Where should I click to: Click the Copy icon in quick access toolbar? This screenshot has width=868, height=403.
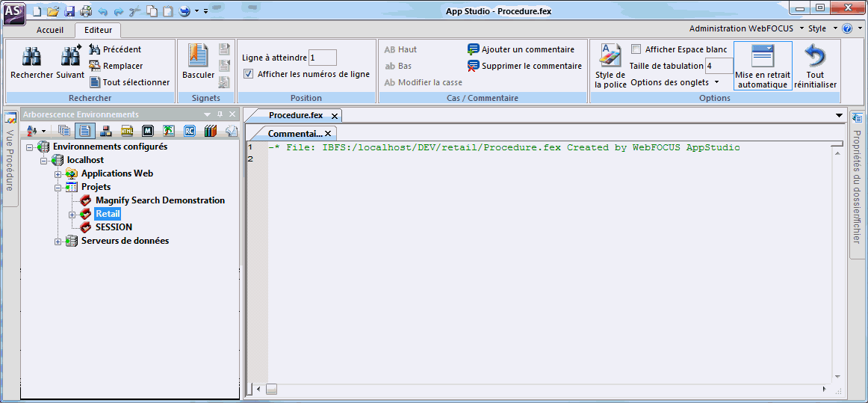pyautogui.click(x=152, y=10)
